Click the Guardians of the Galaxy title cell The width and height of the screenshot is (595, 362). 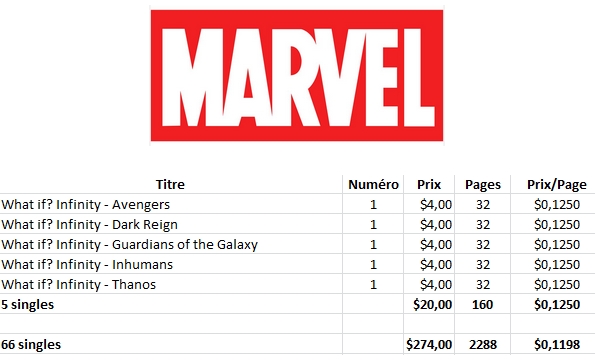coord(171,244)
